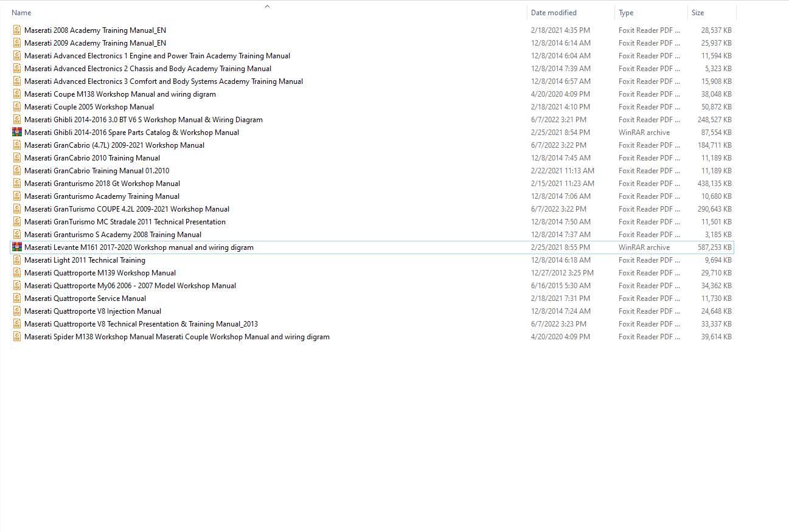Viewport: 789px width, 532px height.
Task: Click PDF icon of Advanced Electronics 3 Comfort manual
Action: 17,81
